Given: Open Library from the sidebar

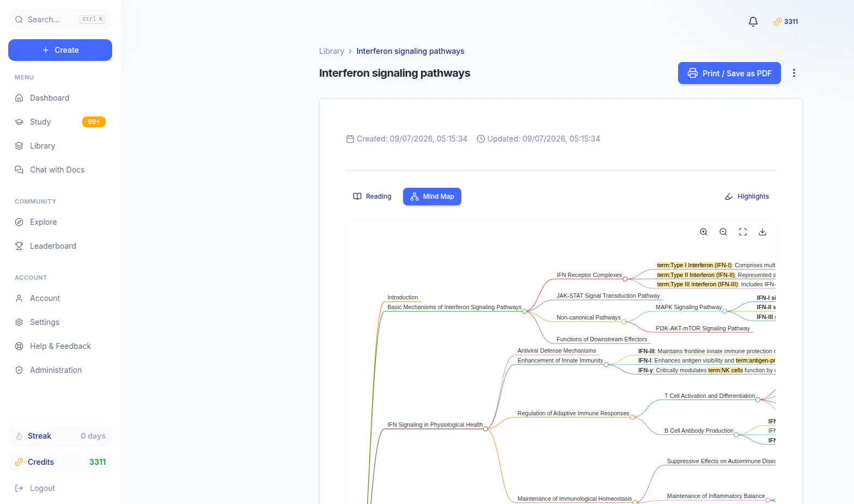Looking at the screenshot, I should coord(60,146).
